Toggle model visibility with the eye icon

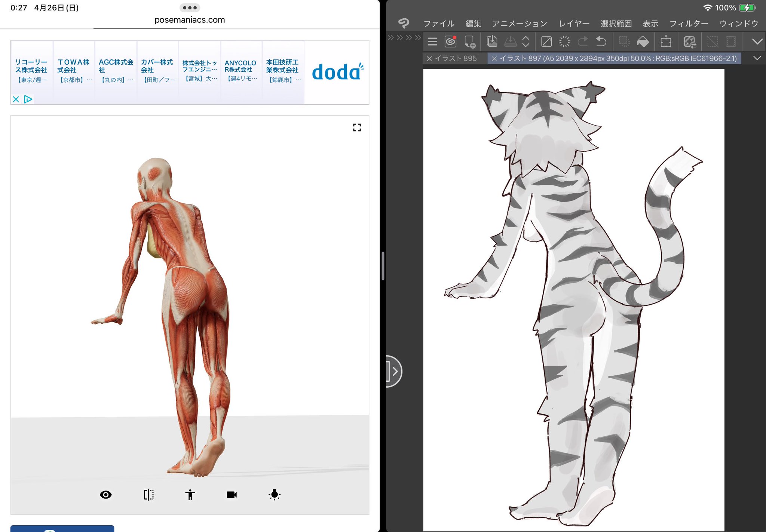point(106,495)
